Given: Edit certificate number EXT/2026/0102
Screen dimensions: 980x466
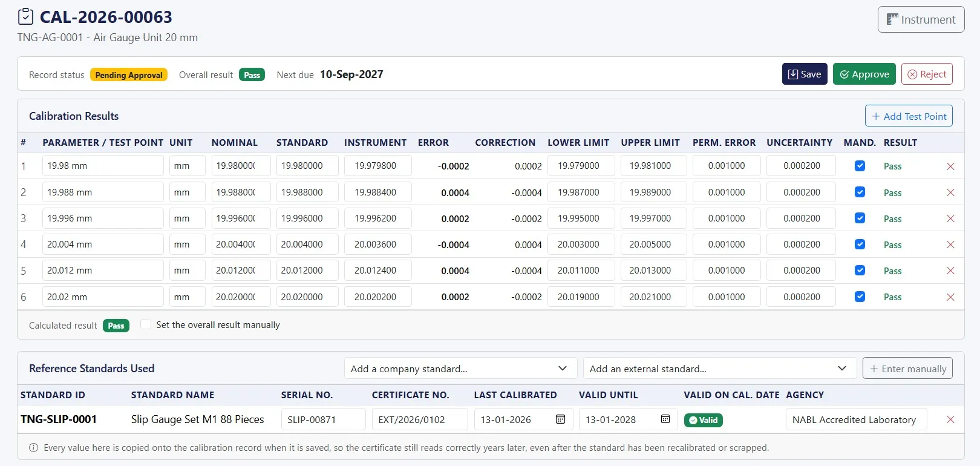Looking at the screenshot, I should [420, 419].
